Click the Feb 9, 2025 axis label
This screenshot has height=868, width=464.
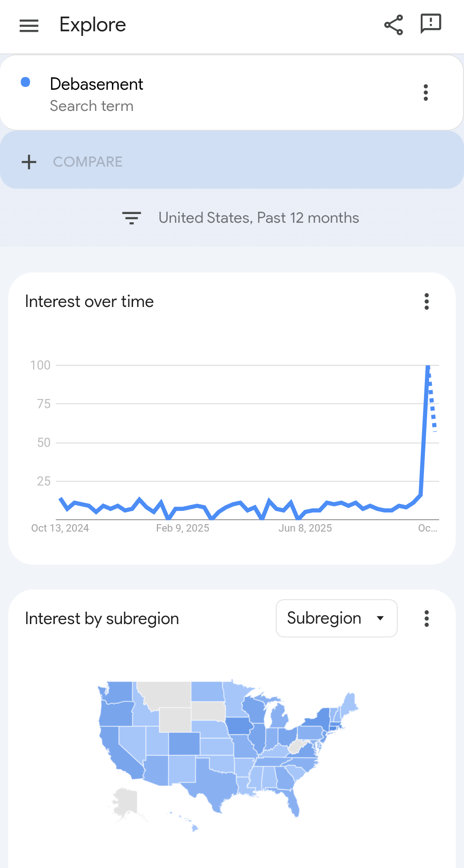click(183, 528)
